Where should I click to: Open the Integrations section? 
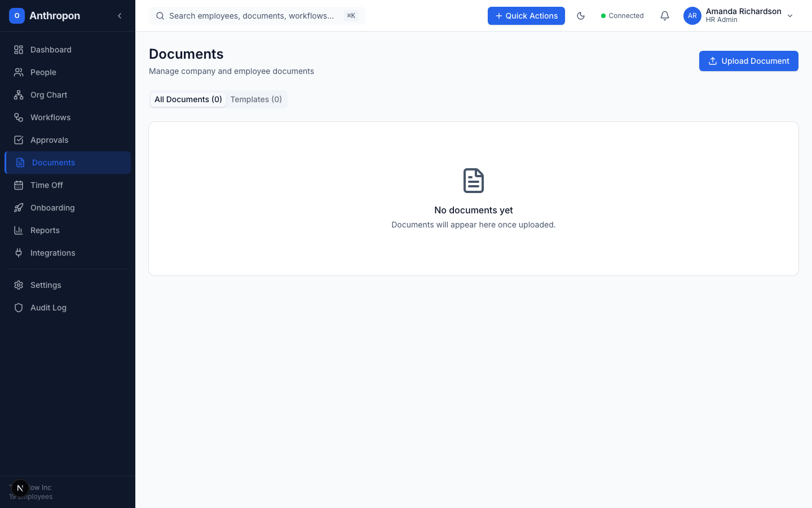(52, 253)
